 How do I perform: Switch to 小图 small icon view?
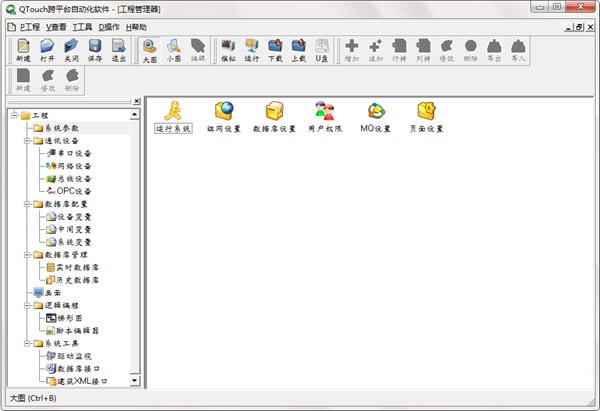click(x=173, y=50)
